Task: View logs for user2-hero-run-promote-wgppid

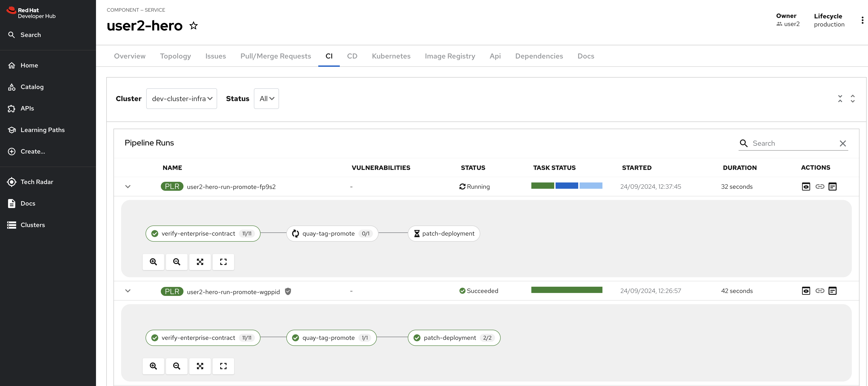Action: 832,291
